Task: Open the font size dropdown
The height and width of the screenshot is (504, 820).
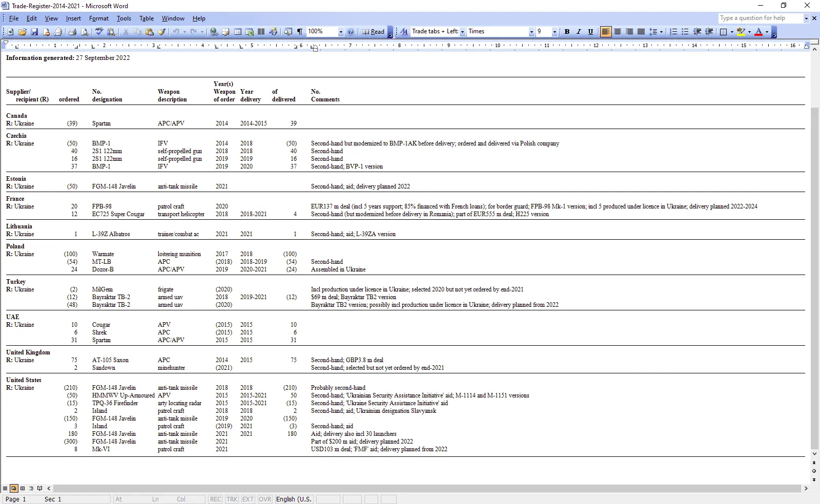Action: point(554,32)
